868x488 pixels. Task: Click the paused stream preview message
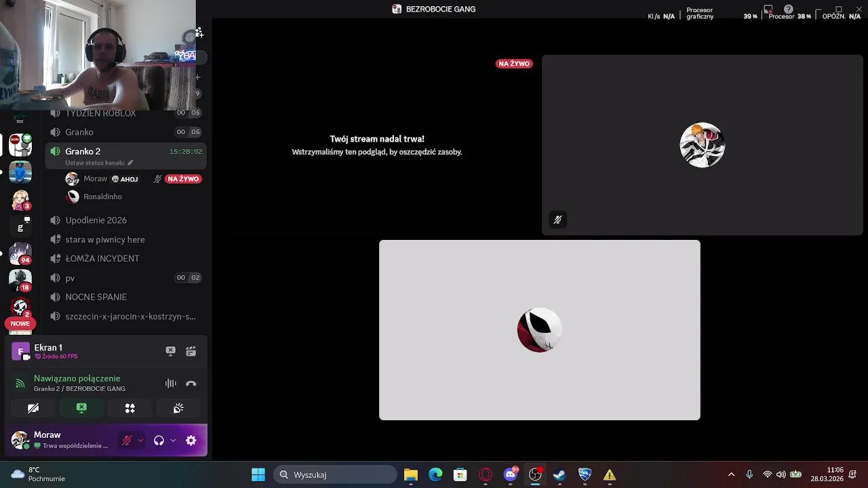coord(377,145)
